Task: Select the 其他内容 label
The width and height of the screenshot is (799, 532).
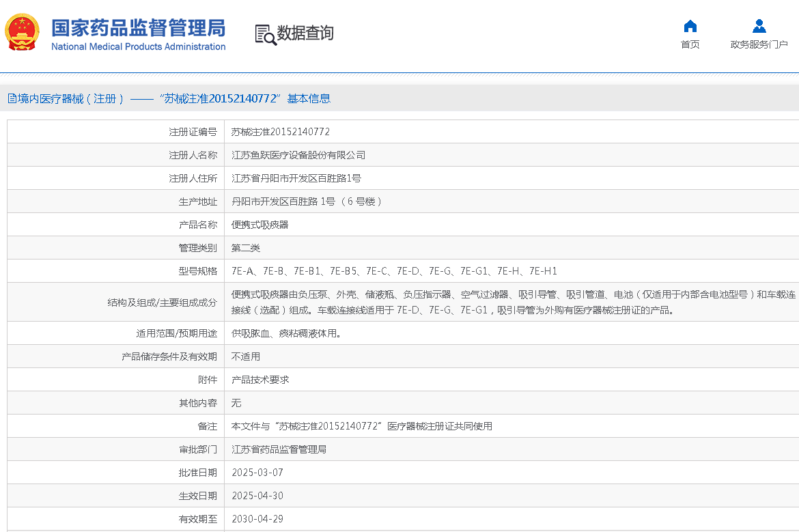Action: (198, 403)
